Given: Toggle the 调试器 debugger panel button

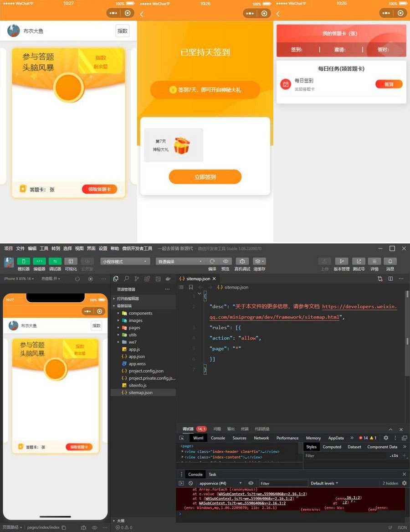Looking at the screenshot, I should coord(55,261).
